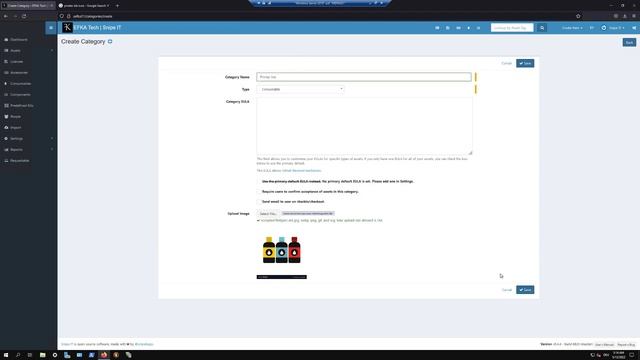
Task: Expand the Reports sidebar submenu arrow
Action: 52,150
